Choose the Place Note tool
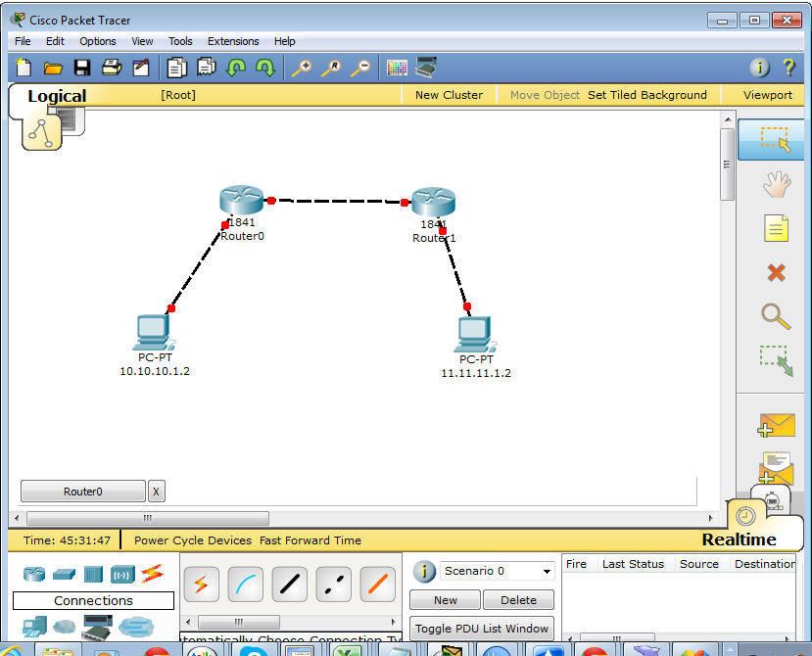The height and width of the screenshot is (656, 812). tap(777, 228)
